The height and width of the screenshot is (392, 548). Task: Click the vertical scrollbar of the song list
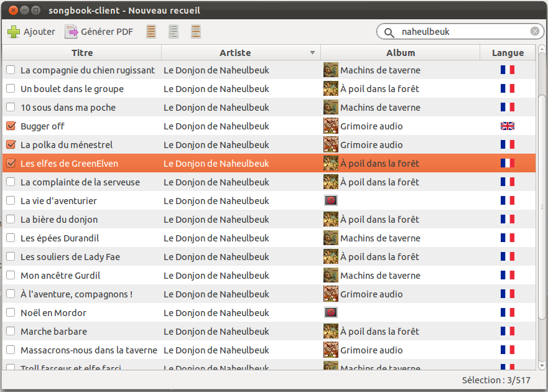542,205
